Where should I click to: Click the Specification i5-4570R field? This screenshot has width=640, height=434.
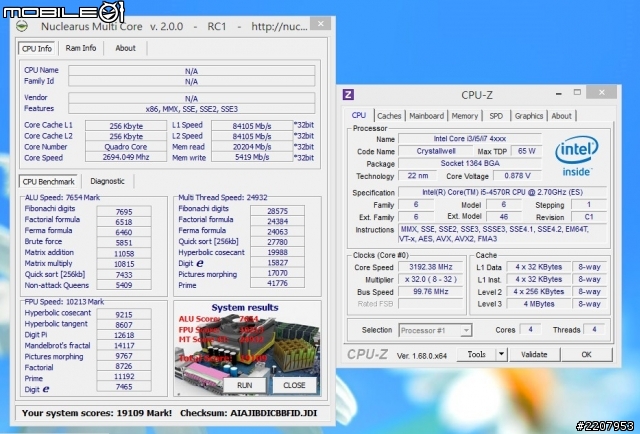coord(502,192)
